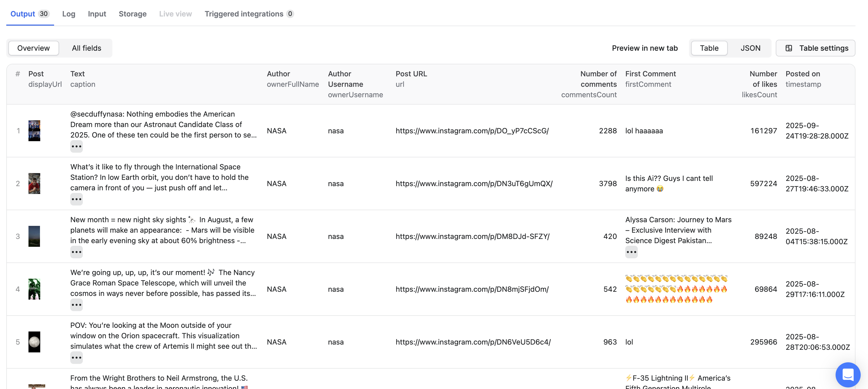The image size is (868, 389).
Task: Open the space station selfie thumbnail
Action: [x=34, y=184]
